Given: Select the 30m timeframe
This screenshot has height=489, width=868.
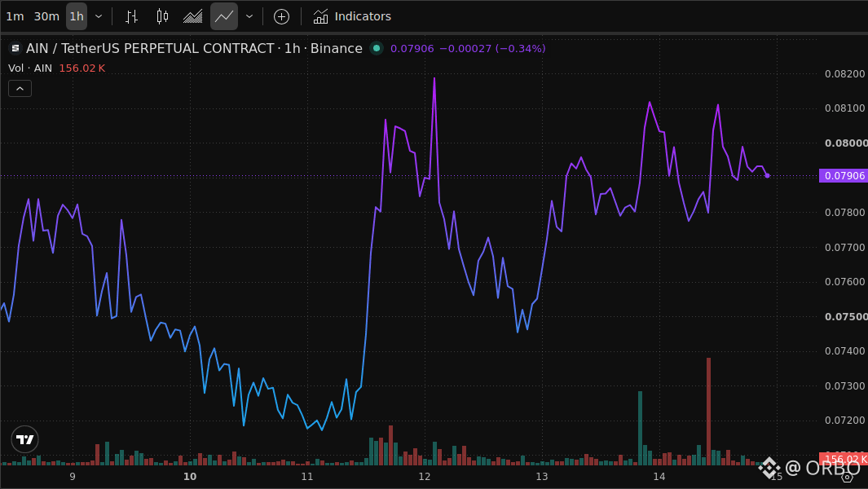Looking at the screenshot, I should pos(46,16).
